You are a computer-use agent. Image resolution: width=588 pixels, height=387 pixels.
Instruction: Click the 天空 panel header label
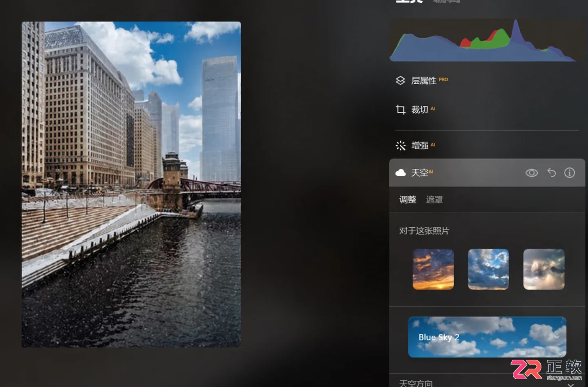pos(419,172)
